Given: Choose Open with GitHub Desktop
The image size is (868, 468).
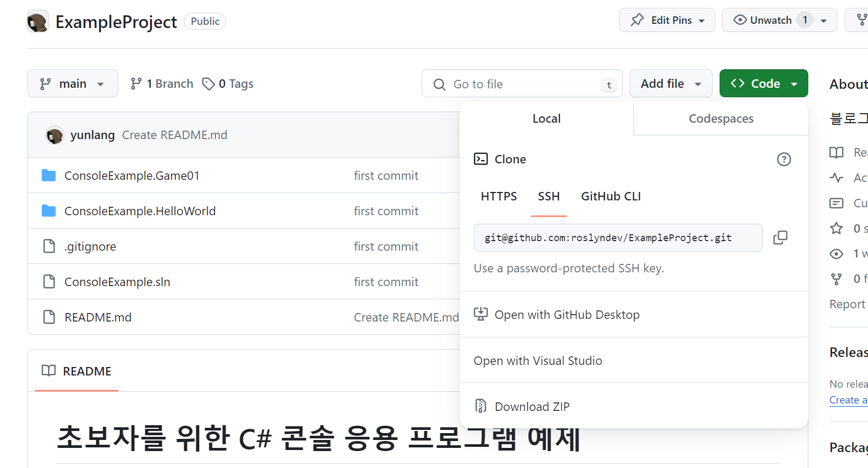Looking at the screenshot, I should tap(634, 315).
